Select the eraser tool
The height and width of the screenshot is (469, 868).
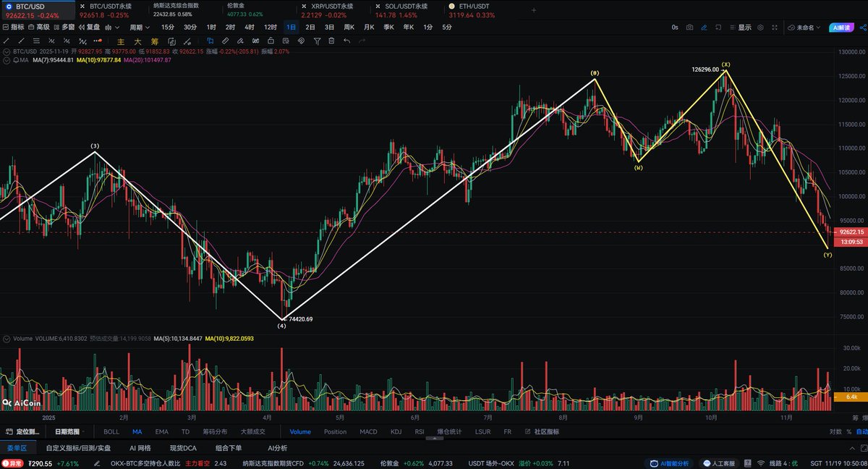click(241, 41)
